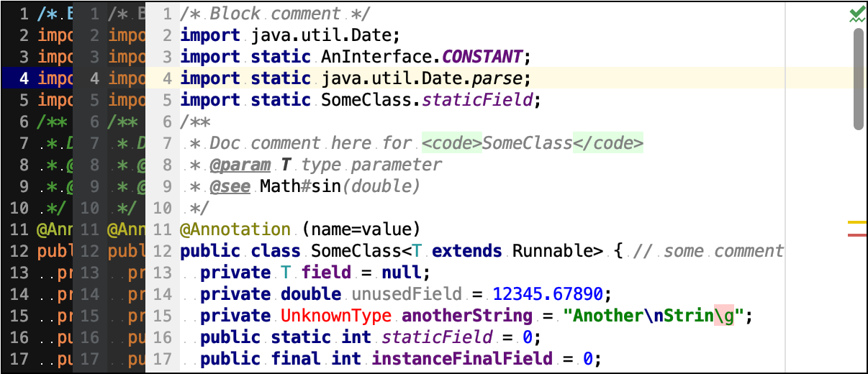Click the "field" identifier on line 13
Screen dimensions: 868x374
pos(326,273)
